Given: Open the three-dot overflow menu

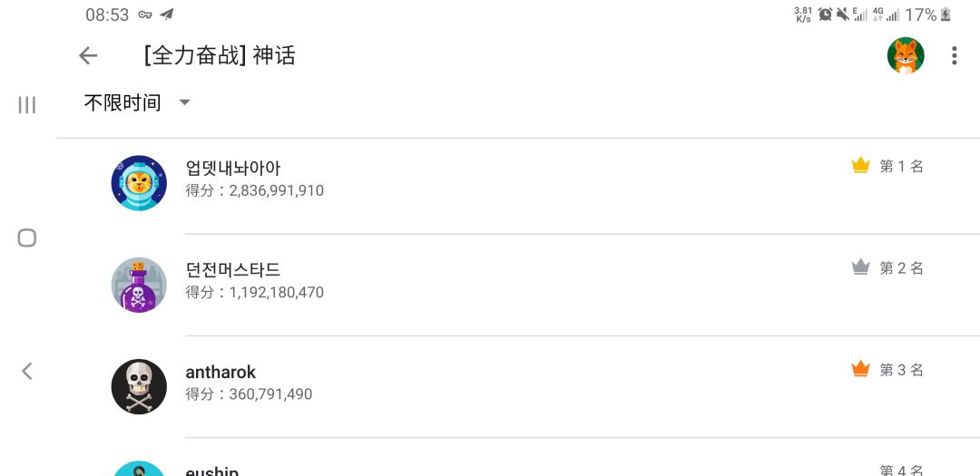Looking at the screenshot, I should tap(954, 56).
